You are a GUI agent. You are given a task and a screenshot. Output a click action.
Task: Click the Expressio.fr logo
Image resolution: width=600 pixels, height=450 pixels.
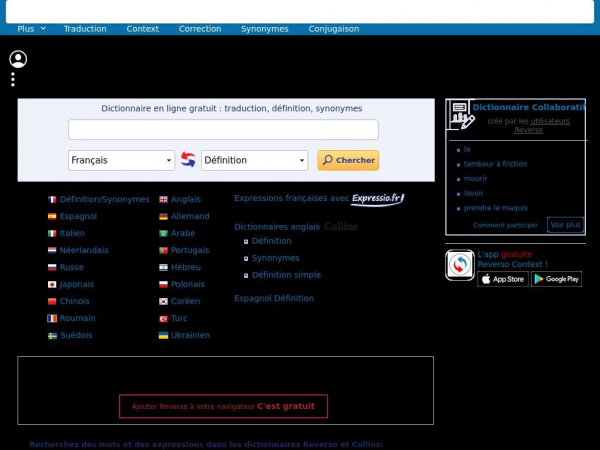pyautogui.click(x=377, y=199)
